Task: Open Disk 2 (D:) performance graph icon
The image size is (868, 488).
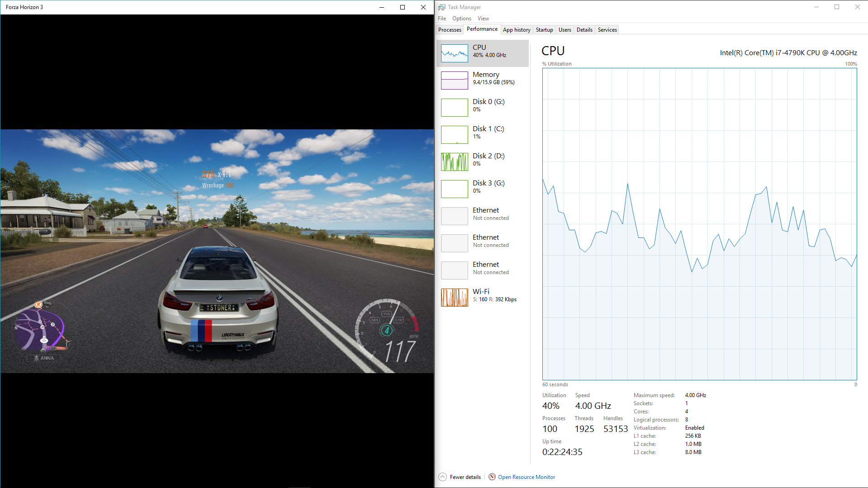Action: tap(454, 162)
